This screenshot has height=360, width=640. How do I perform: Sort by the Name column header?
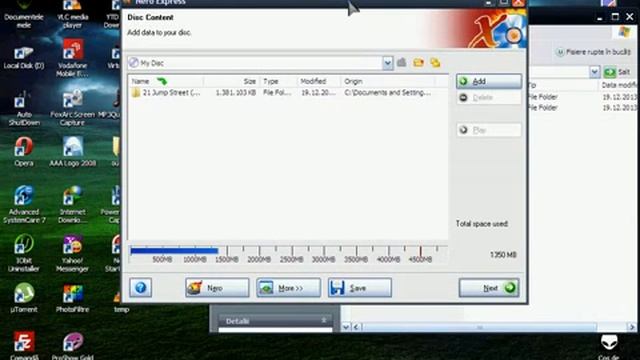click(166, 81)
